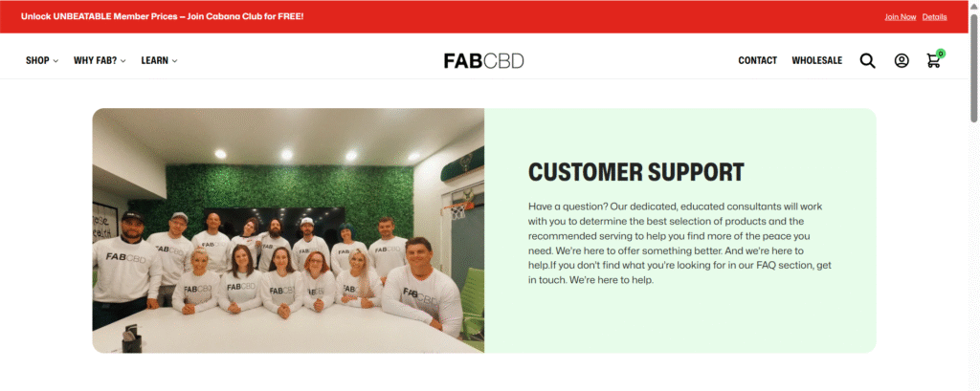Click the chevron next to SHOP

pyautogui.click(x=56, y=61)
